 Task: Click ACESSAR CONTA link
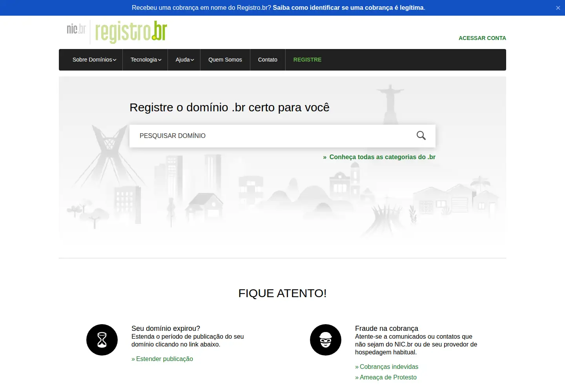tap(482, 38)
